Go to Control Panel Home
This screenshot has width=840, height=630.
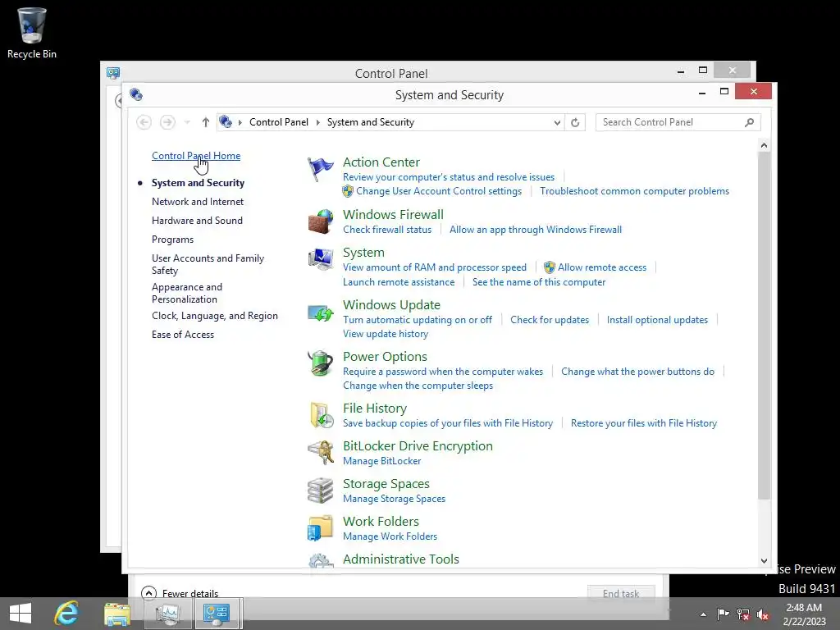[x=196, y=156]
